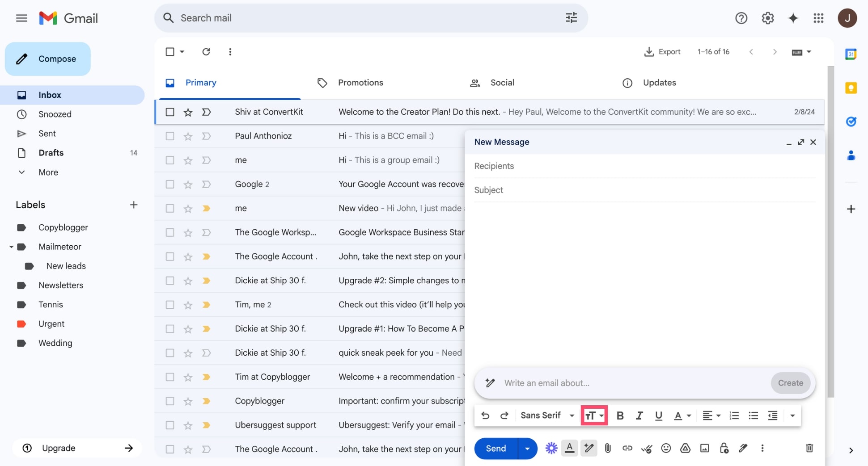The width and height of the screenshot is (868, 466).
Task: Insert files using Google Drive
Action: (685, 448)
